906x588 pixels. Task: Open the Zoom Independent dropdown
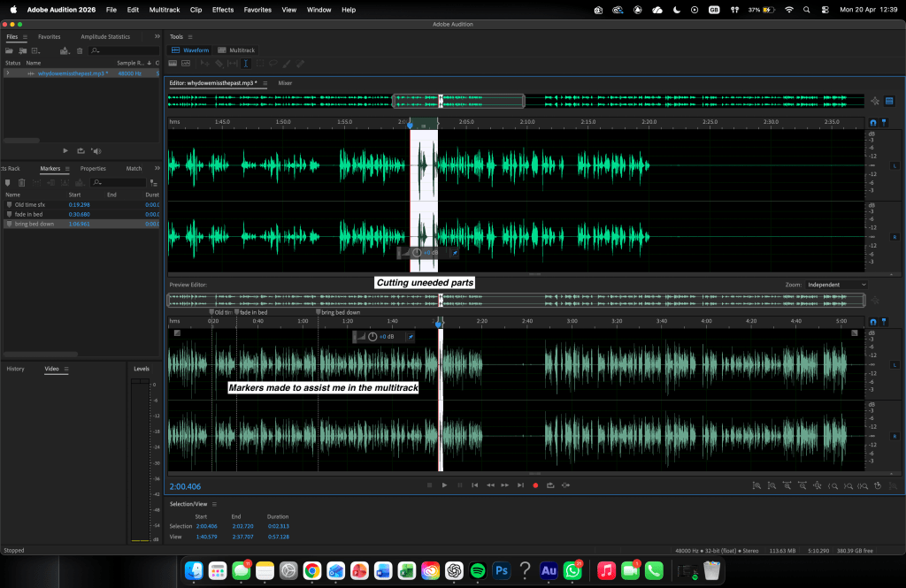point(837,285)
